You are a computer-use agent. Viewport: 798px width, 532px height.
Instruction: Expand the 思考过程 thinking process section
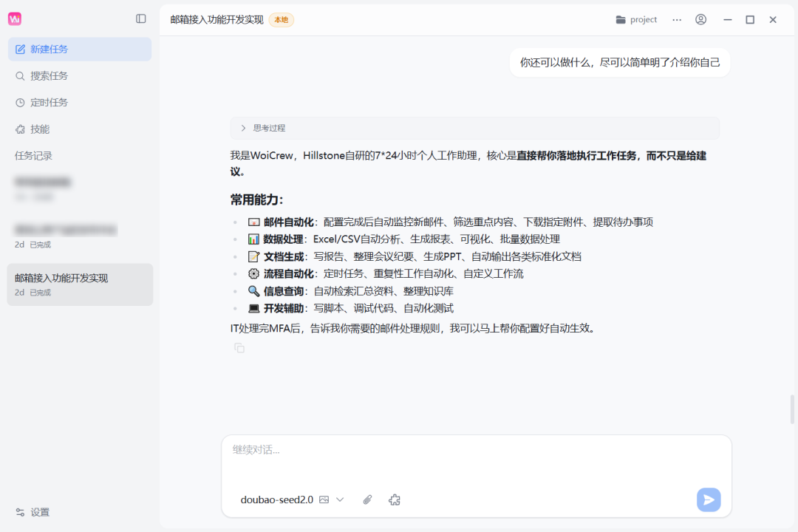pyautogui.click(x=474, y=129)
